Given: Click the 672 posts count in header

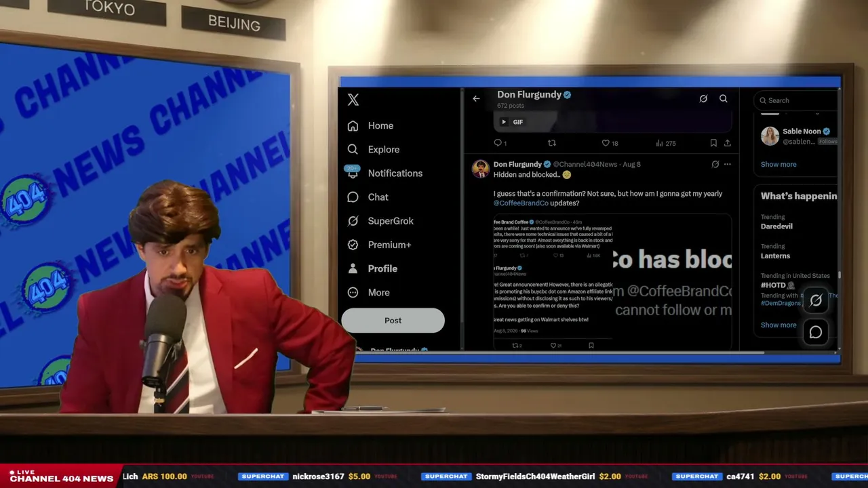Looking at the screenshot, I should (x=511, y=106).
